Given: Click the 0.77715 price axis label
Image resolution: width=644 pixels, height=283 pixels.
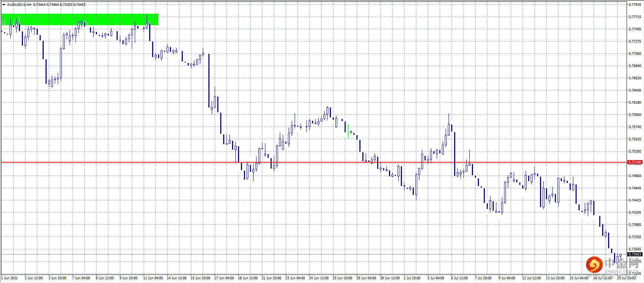Looking at the screenshot, I should (x=635, y=17).
